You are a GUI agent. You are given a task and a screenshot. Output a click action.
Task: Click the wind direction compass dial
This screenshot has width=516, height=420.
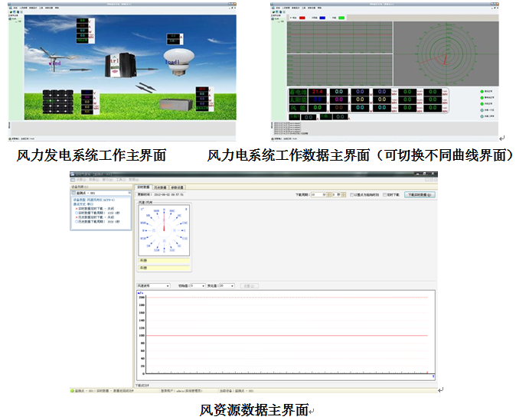(x=164, y=230)
